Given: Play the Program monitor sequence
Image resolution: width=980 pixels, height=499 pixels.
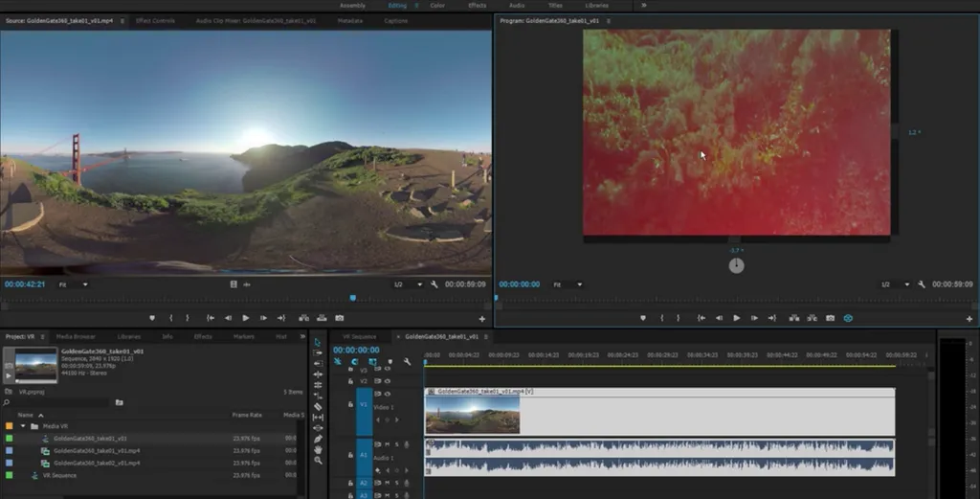Looking at the screenshot, I should click(x=736, y=318).
